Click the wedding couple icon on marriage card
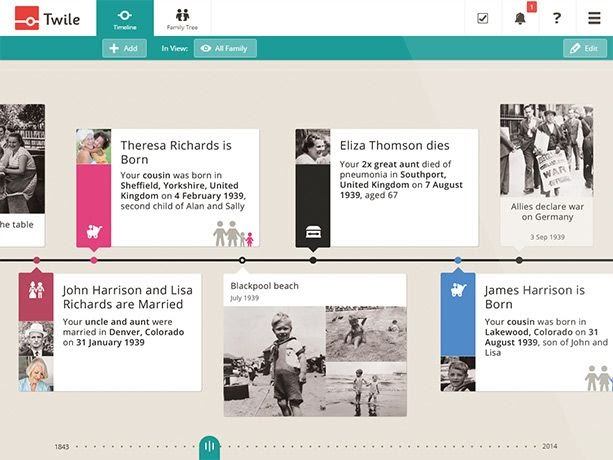 [36, 291]
